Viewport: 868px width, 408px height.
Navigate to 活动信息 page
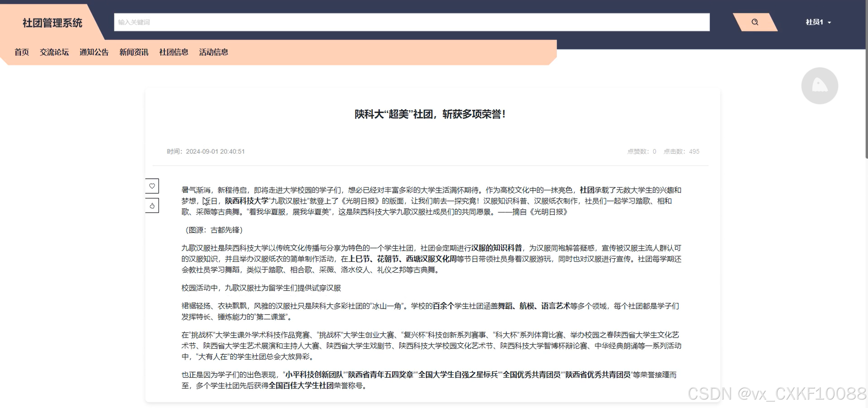click(x=213, y=52)
